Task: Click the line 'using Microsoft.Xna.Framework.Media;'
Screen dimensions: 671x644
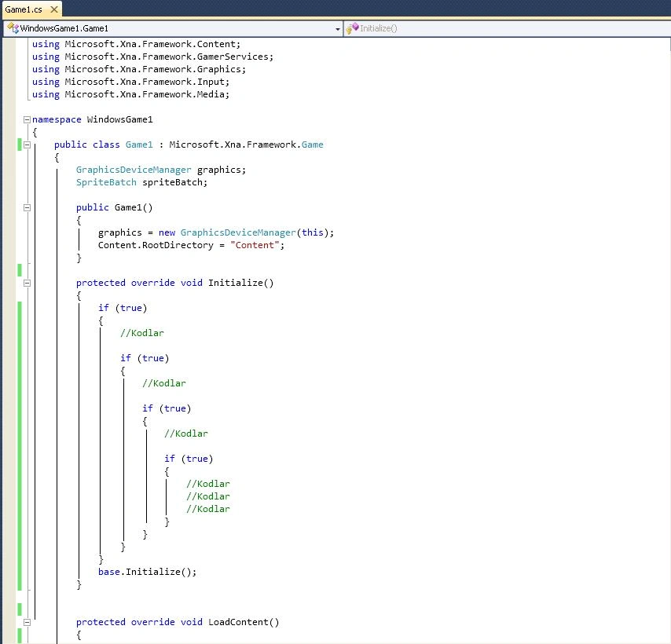Action: tap(131, 94)
